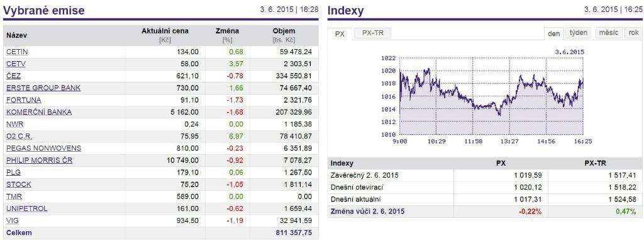Select KOMERČNÍ BANKA in the list
Screen dimensions: 644x240
pyautogui.click(x=39, y=112)
